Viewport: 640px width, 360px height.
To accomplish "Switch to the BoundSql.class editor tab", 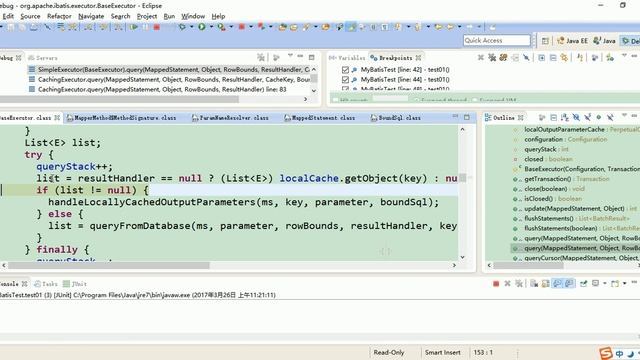I will (x=396, y=118).
